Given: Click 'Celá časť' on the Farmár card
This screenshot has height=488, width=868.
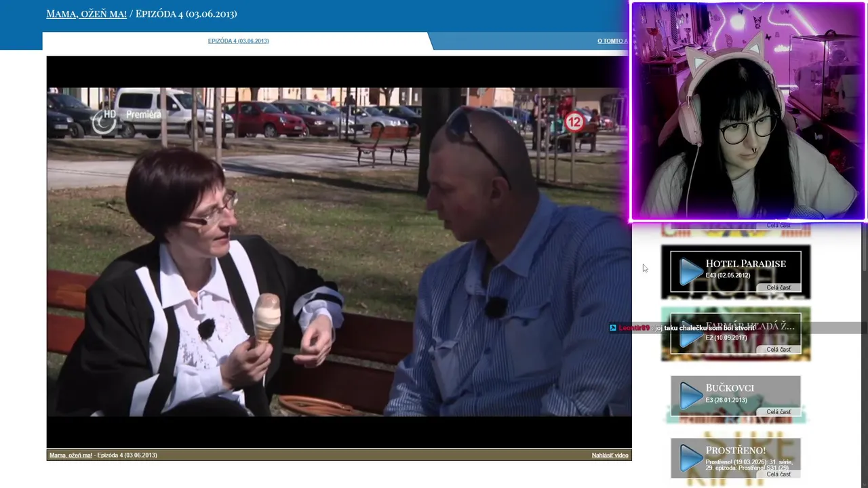Looking at the screenshot, I should (778, 349).
